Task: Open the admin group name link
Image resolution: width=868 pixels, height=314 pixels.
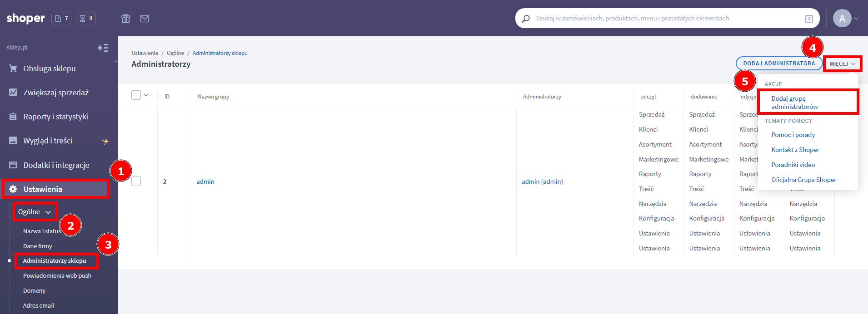Action: [x=205, y=182]
